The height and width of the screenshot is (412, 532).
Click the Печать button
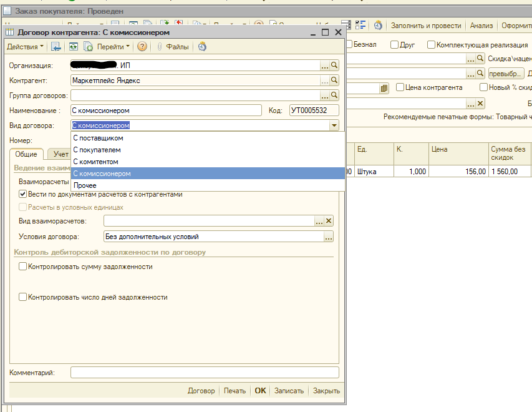tap(235, 391)
